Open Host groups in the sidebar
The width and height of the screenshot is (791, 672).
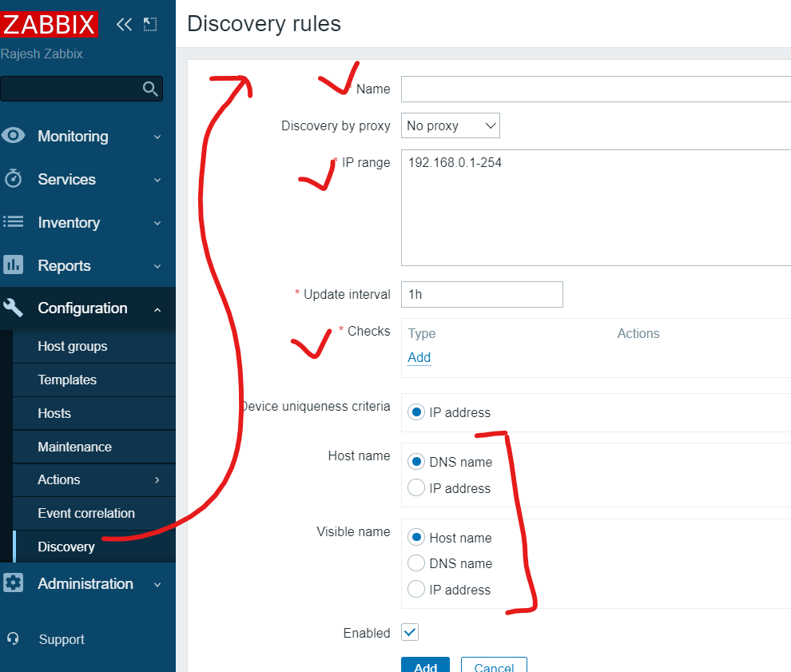[73, 346]
